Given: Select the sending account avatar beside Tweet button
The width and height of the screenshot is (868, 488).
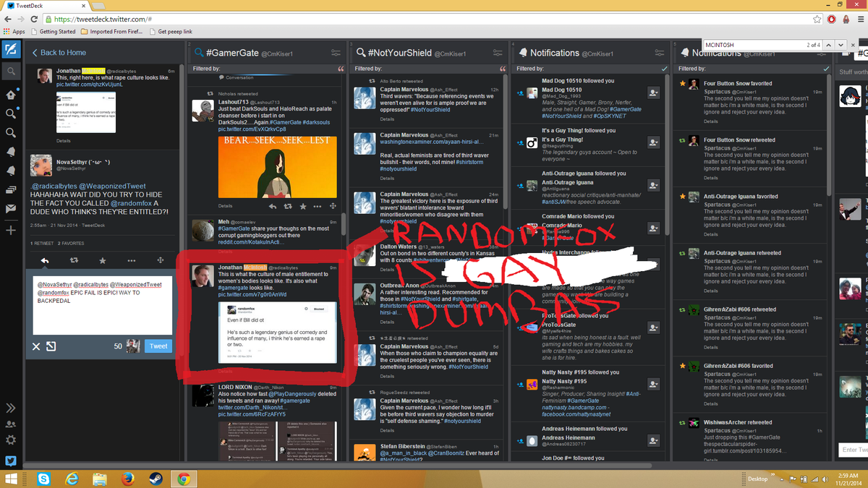Looking at the screenshot, I should pos(133,346).
